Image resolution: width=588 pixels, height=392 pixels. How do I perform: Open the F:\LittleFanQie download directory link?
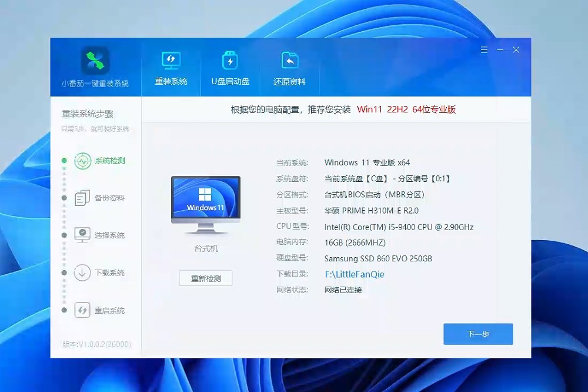point(353,274)
